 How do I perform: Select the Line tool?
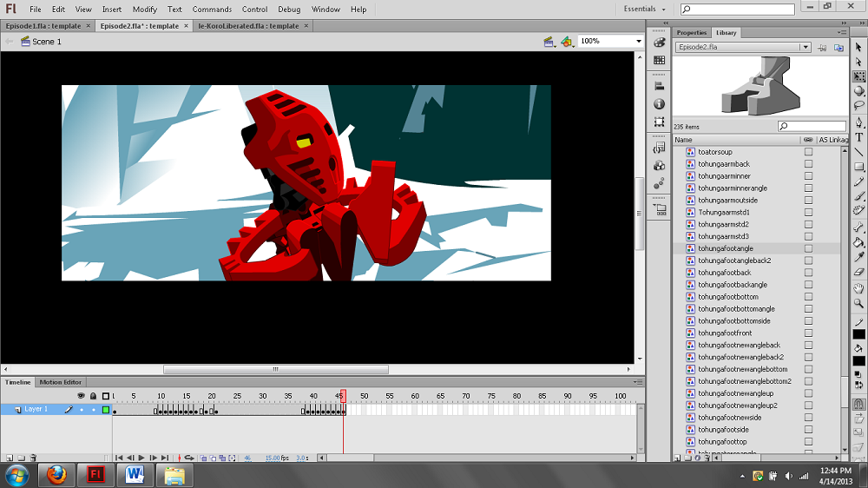click(x=858, y=152)
